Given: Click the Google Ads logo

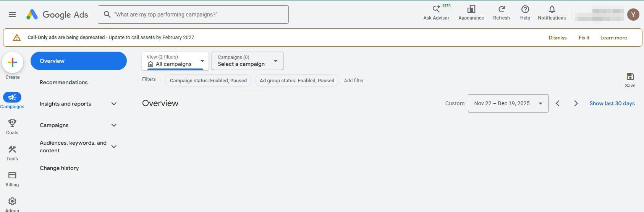Looking at the screenshot, I should click(57, 15).
